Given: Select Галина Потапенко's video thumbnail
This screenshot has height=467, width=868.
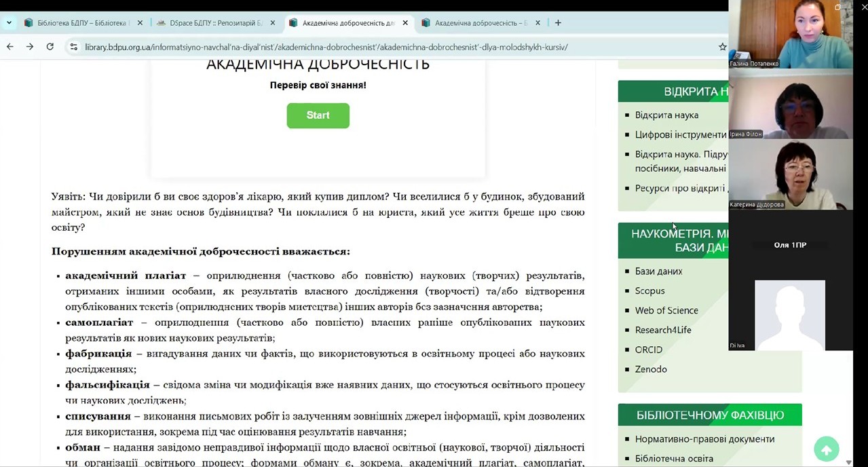Looking at the screenshot, I should (x=790, y=34).
